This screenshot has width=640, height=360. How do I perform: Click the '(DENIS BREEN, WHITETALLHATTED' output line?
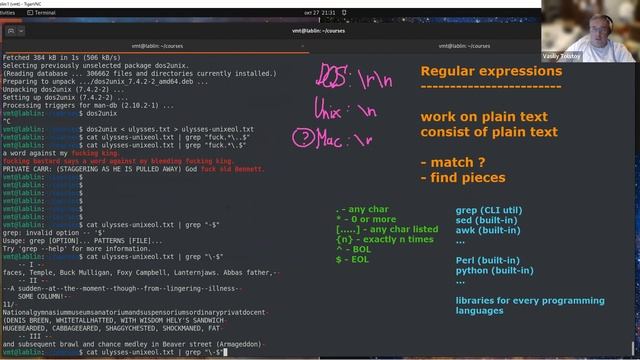click(x=114, y=320)
